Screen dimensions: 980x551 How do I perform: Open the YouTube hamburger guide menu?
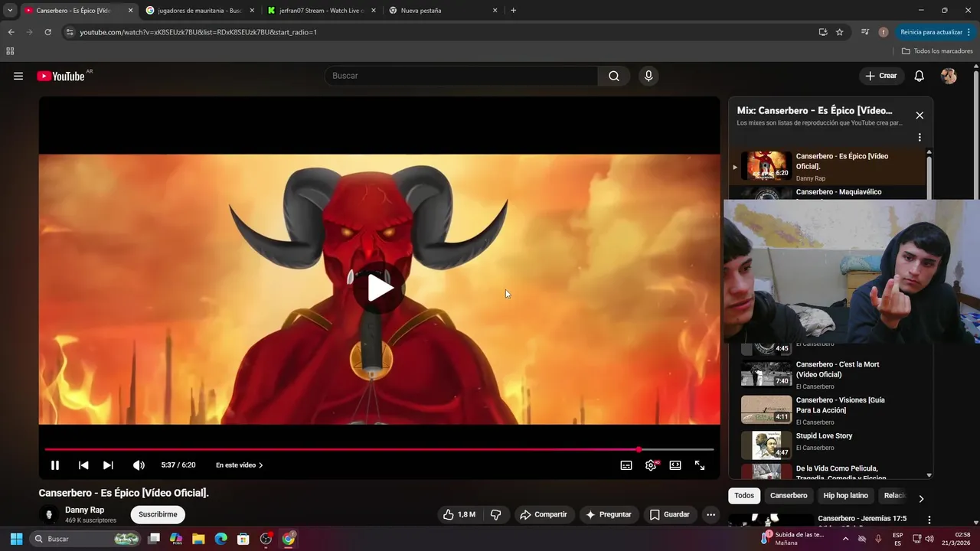[18, 76]
